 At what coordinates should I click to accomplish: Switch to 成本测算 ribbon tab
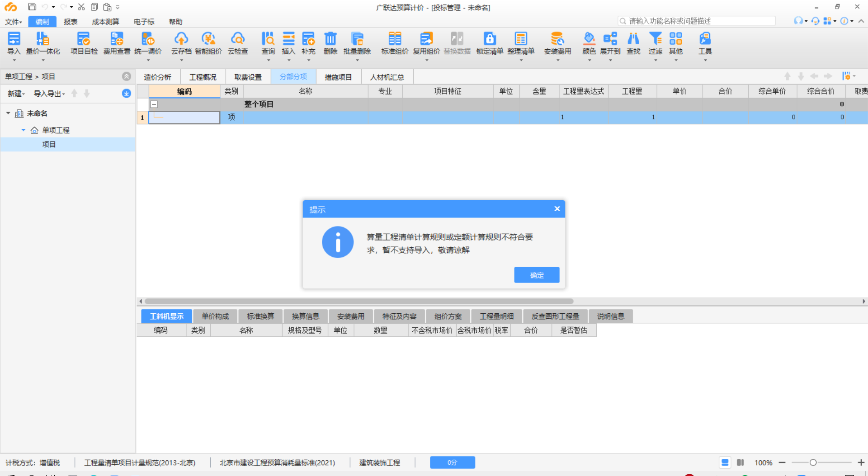coord(105,22)
